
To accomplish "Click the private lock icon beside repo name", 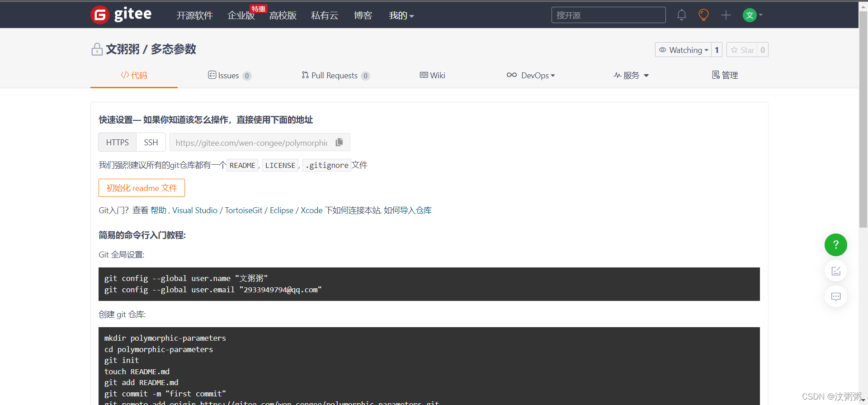I will [97, 49].
